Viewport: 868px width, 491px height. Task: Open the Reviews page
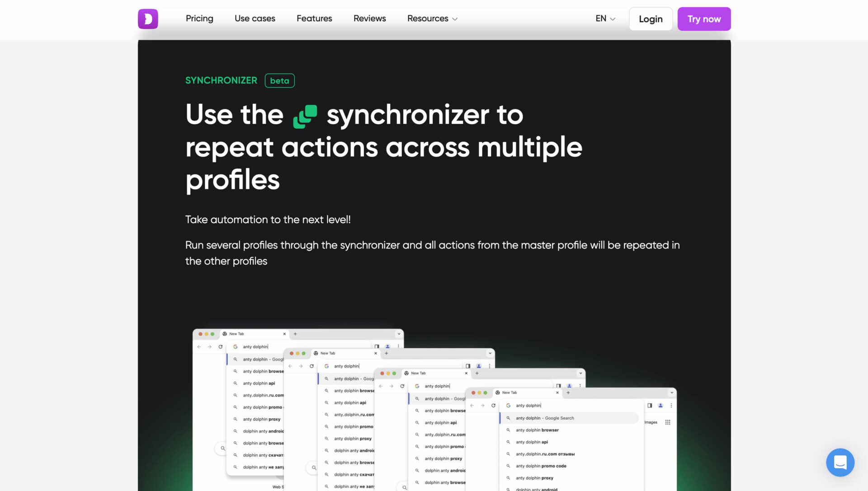pyautogui.click(x=369, y=19)
